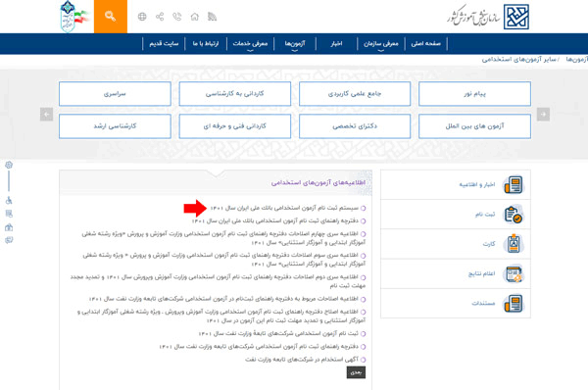588x390 pixels.
Task: Click the share icon in header
Action: tap(160, 17)
